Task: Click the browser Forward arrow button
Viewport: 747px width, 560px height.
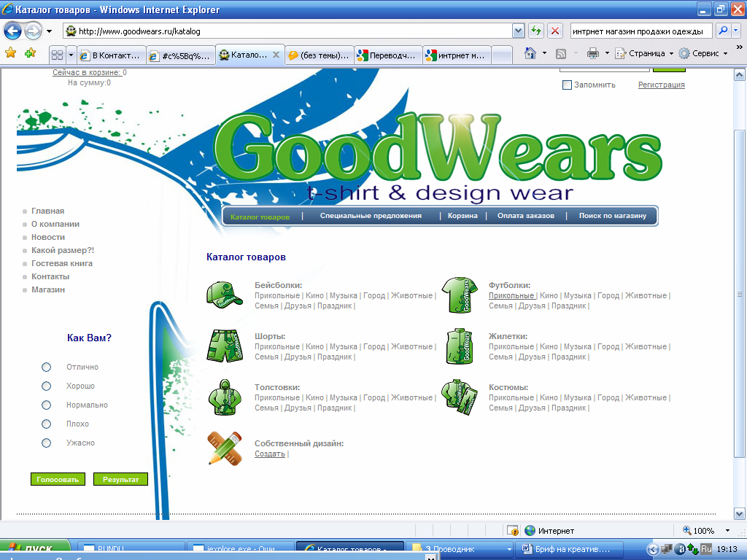Action: coord(33,31)
